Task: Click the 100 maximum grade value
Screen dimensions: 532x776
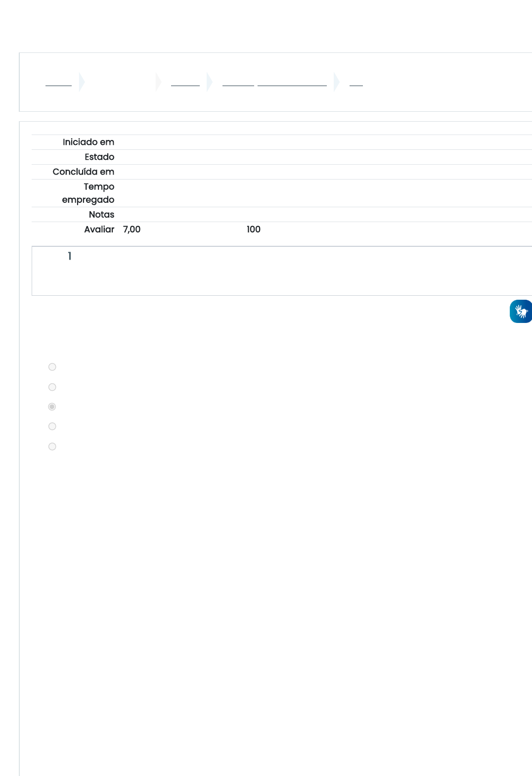Action: pyautogui.click(x=254, y=229)
